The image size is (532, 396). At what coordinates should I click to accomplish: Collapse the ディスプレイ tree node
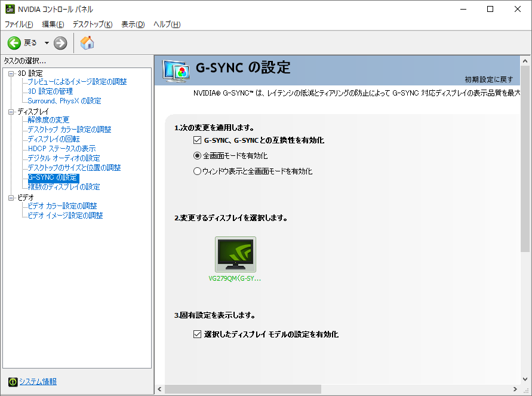pos(11,111)
